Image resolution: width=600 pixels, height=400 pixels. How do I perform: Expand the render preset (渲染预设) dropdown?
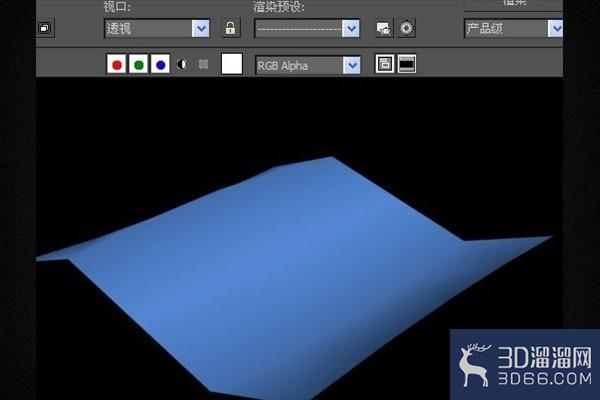[307, 28]
